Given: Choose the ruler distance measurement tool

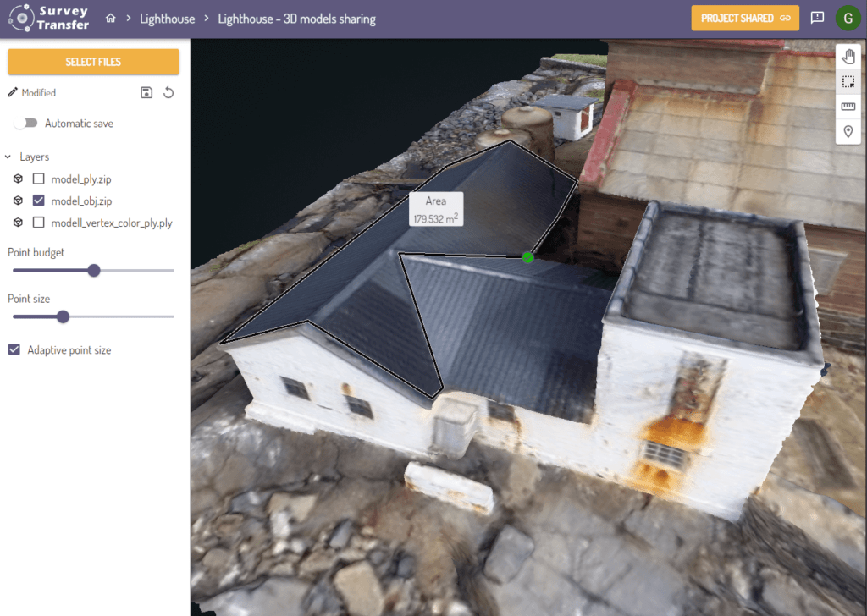Looking at the screenshot, I should (848, 107).
